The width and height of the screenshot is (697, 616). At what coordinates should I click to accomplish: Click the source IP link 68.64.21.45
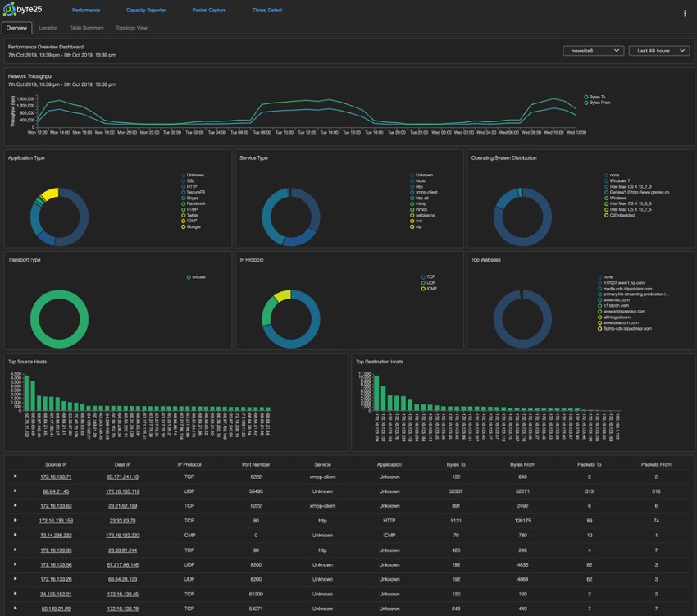click(x=57, y=491)
